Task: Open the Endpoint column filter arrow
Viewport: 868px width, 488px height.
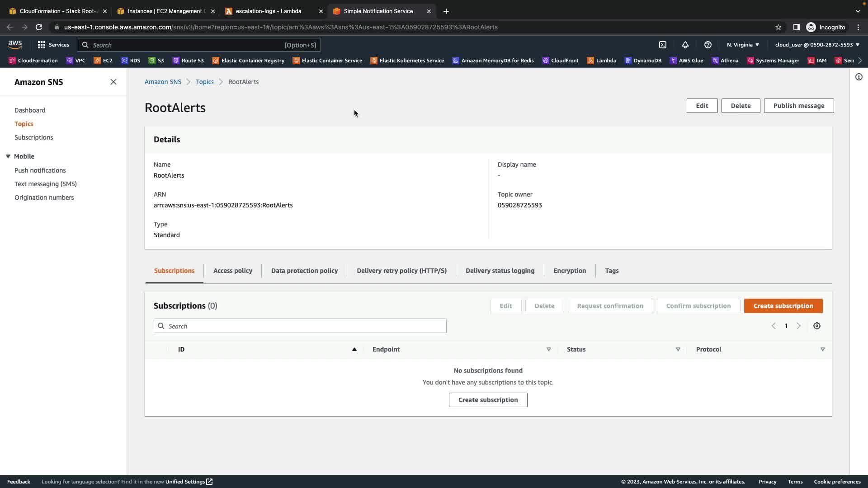Action: click(x=549, y=349)
